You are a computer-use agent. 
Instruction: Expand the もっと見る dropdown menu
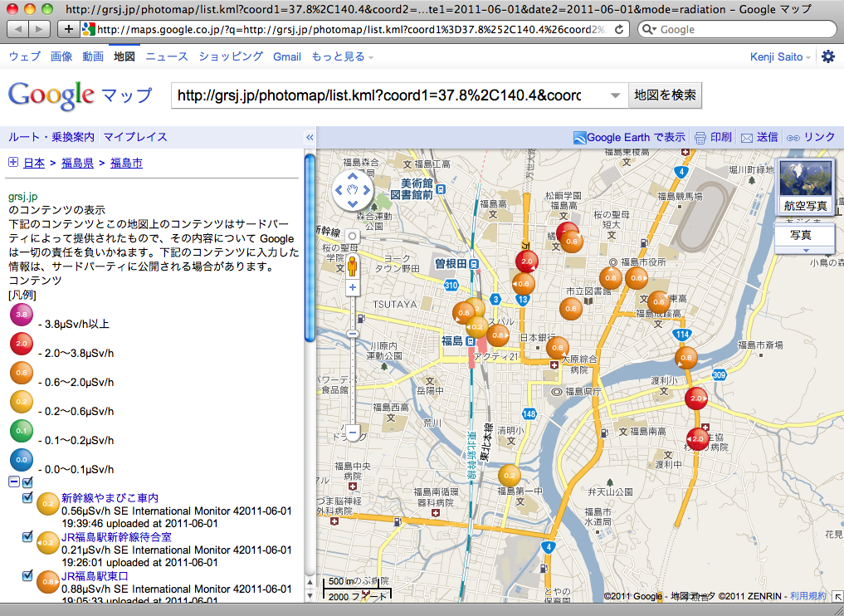click(342, 56)
